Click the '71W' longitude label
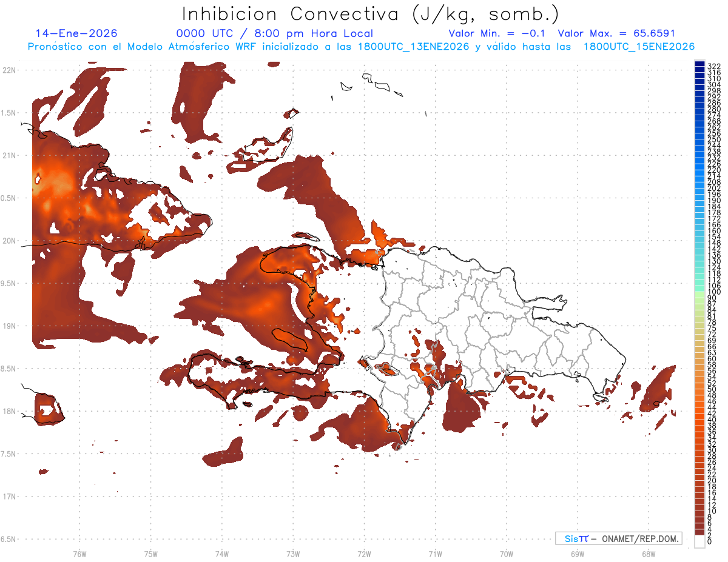The height and width of the screenshot is (562, 728). (435, 554)
